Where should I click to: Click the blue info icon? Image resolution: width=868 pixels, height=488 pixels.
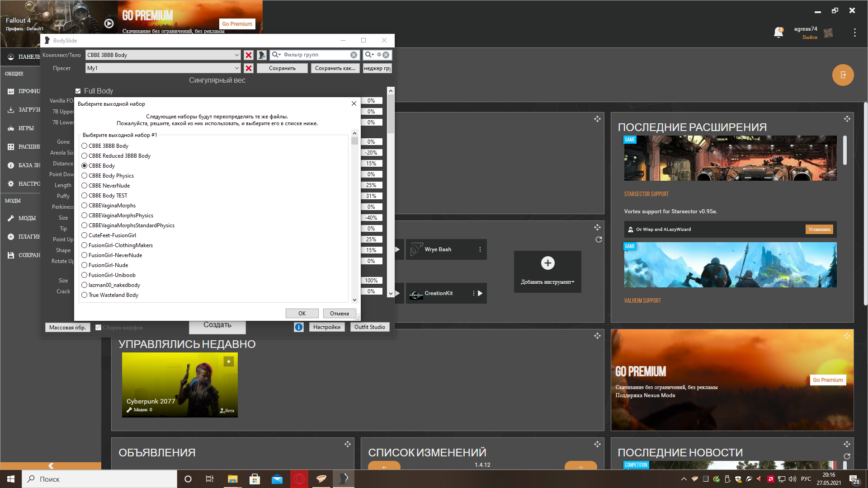[x=299, y=327]
